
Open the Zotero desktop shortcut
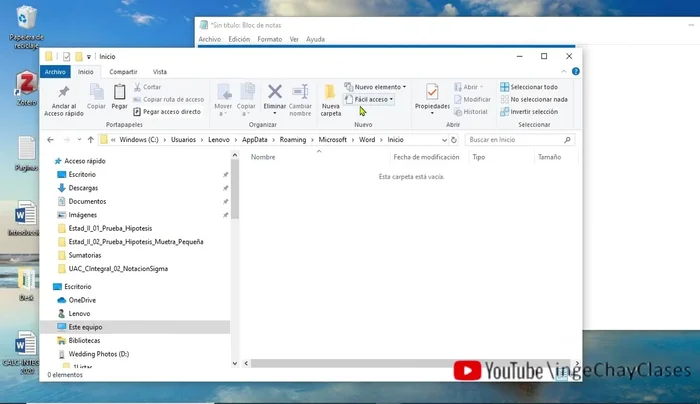tap(26, 88)
